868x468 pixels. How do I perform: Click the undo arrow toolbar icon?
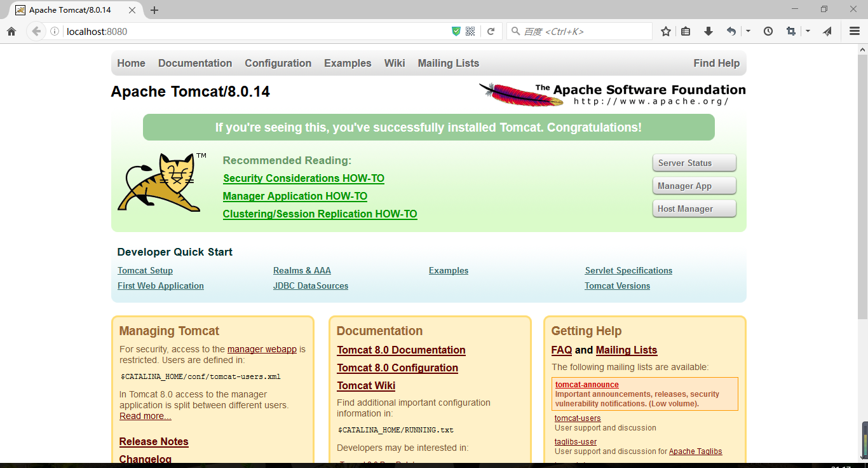pyautogui.click(x=731, y=31)
